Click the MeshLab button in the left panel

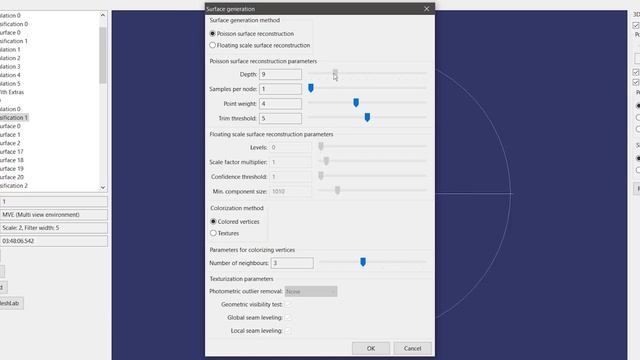[11, 303]
